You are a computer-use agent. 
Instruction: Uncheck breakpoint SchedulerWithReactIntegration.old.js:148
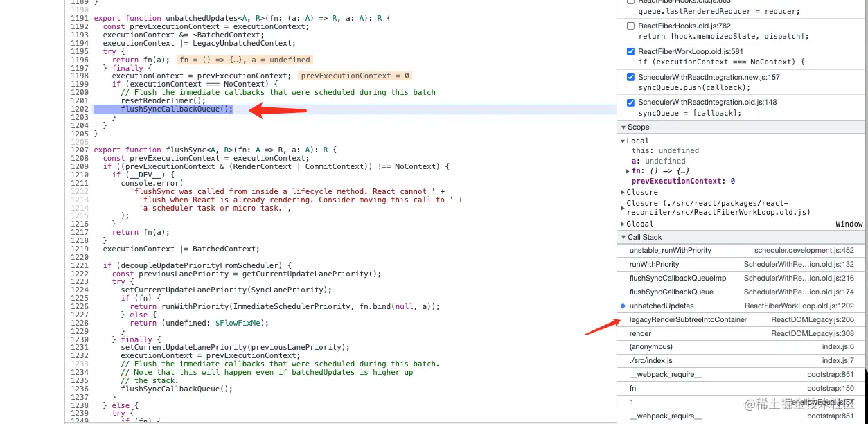(630, 103)
